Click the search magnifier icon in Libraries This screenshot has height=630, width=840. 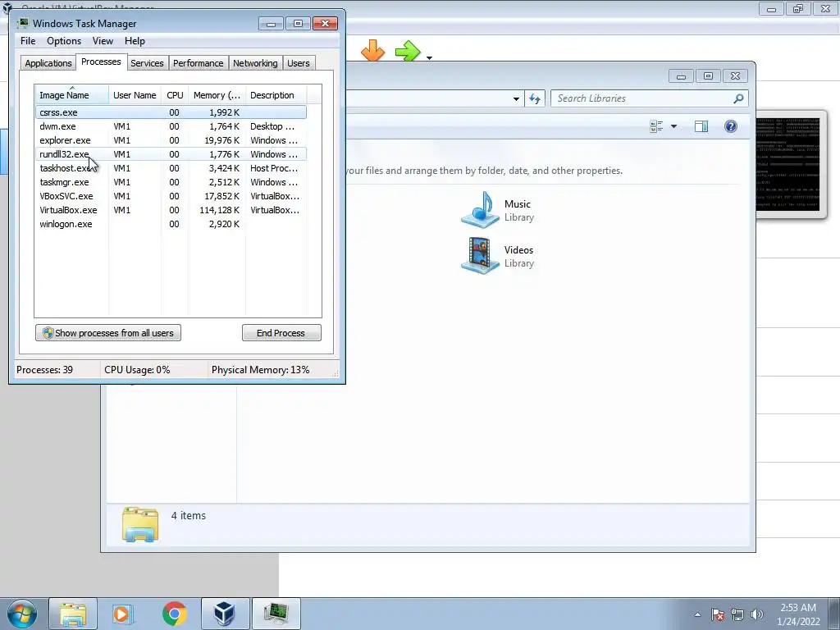(x=739, y=98)
